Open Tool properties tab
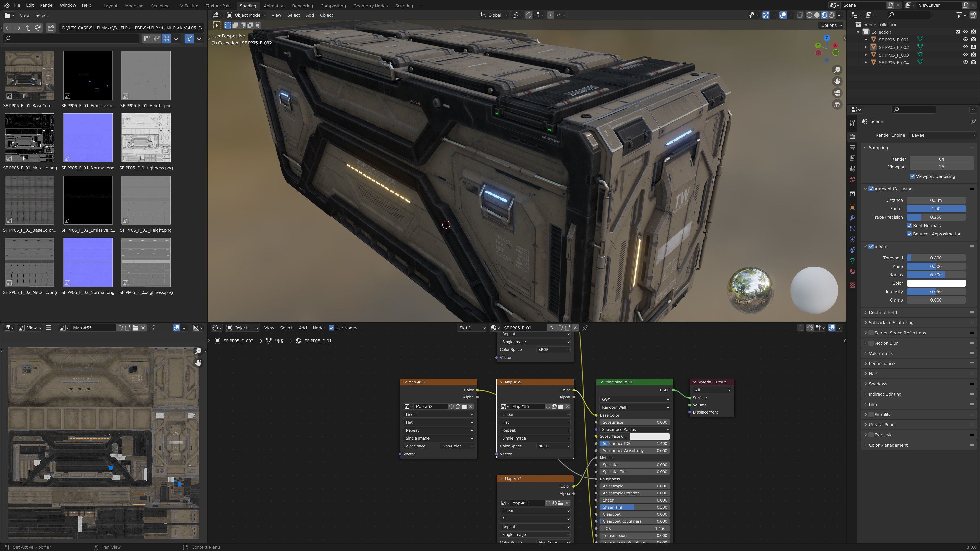 [852, 122]
